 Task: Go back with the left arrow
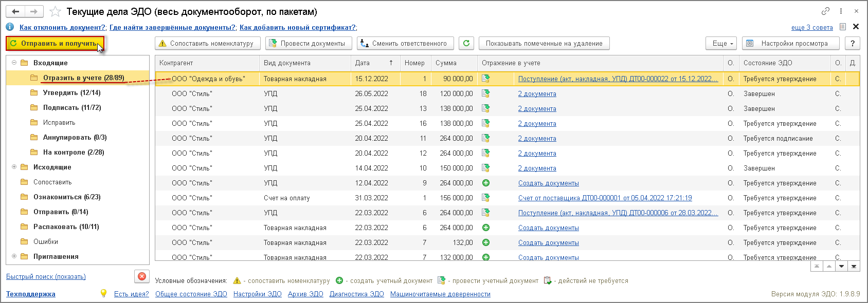(16, 11)
